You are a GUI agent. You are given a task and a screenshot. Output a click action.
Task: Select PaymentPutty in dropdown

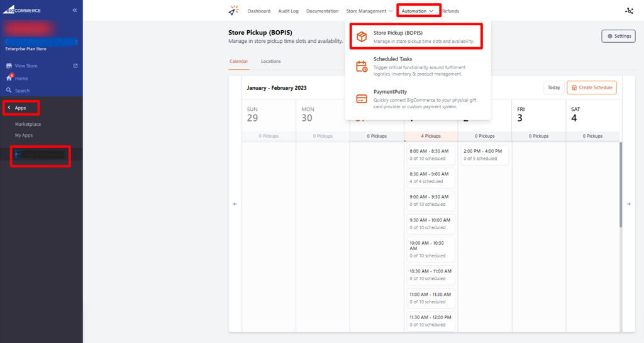pyautogui.click(x=416, y=99)
